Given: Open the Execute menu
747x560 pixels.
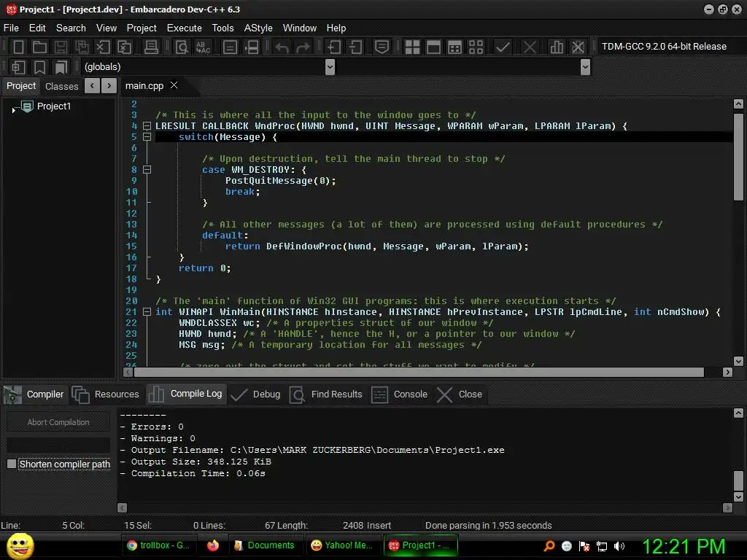Looking at the screenshot, I should [x=185, y=28].
